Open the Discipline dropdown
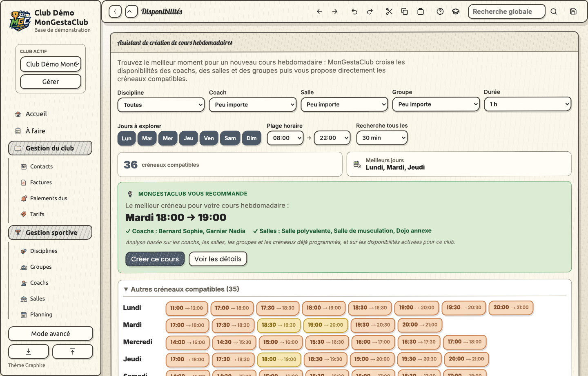Screen dimensions: 588x376 click(161, 105)
